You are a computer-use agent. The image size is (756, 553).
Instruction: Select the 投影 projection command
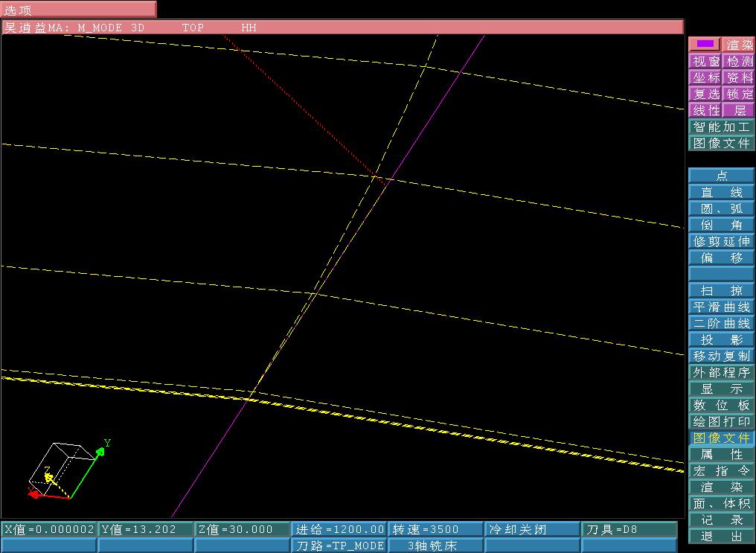722,339
